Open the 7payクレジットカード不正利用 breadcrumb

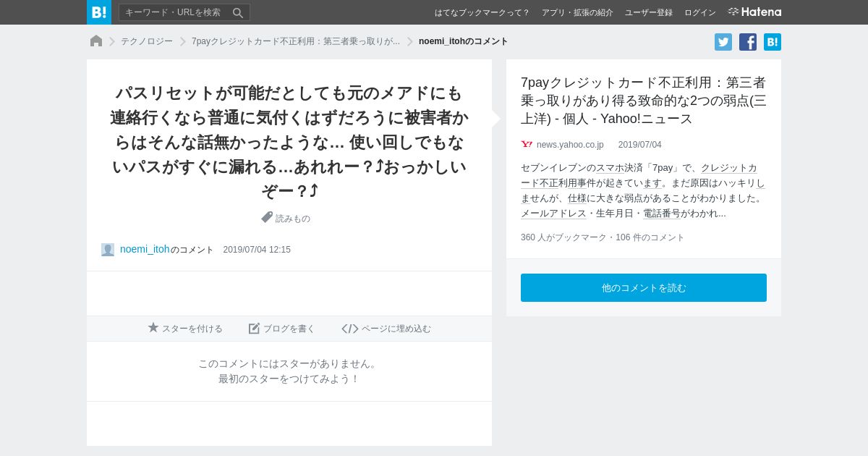tap(296, 42)
